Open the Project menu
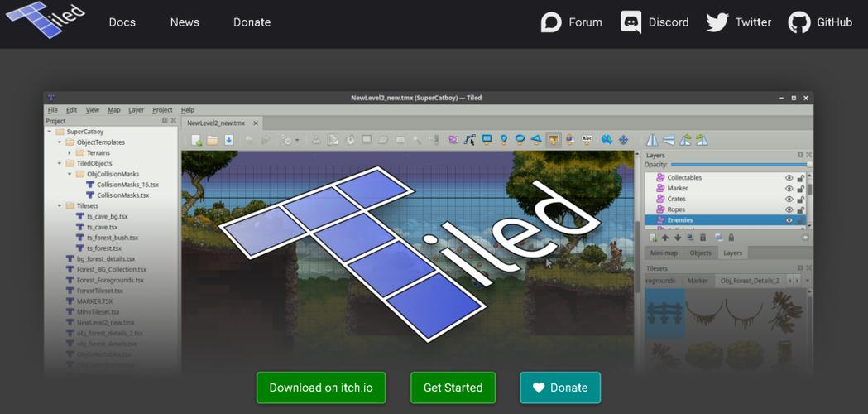Viewport: 868px width, 414px height. pyautogui.click(x=163, y=110)
